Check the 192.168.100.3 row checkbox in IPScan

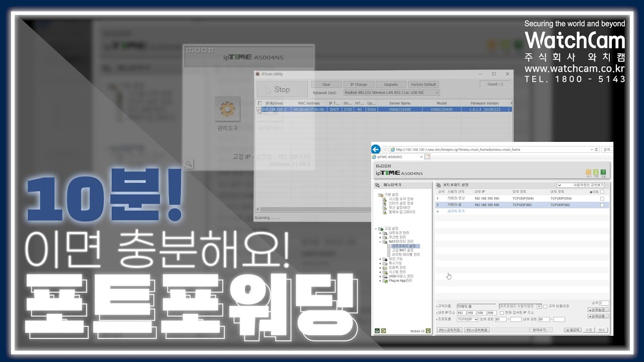pos(259,109)
